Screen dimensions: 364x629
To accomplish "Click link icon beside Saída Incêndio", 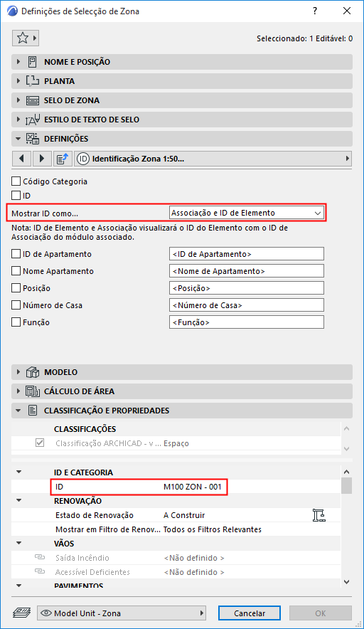I will pyautogui.click(x=39, y=558).
